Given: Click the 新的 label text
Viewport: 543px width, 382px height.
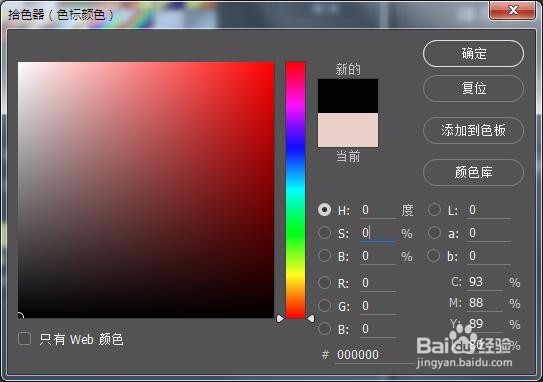Looking at the screenshot, I should pyautogui.click(x=348, y=70).
